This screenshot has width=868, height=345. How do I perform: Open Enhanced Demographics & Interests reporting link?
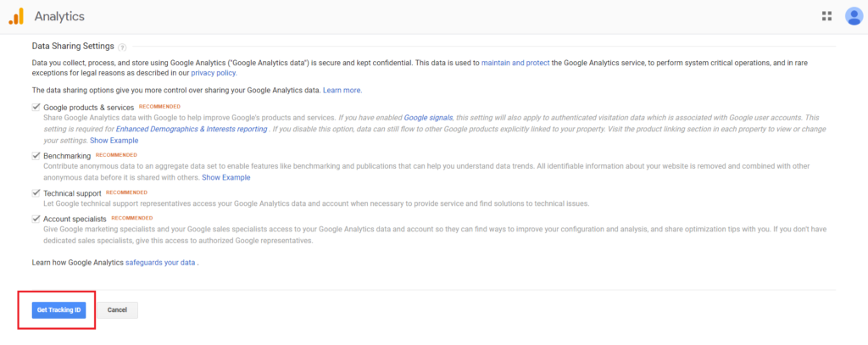192,129
